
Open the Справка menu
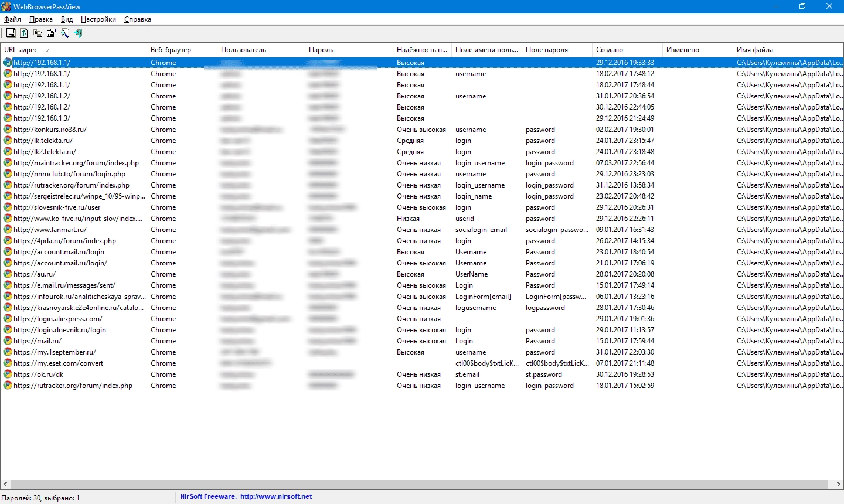(138, 19)
